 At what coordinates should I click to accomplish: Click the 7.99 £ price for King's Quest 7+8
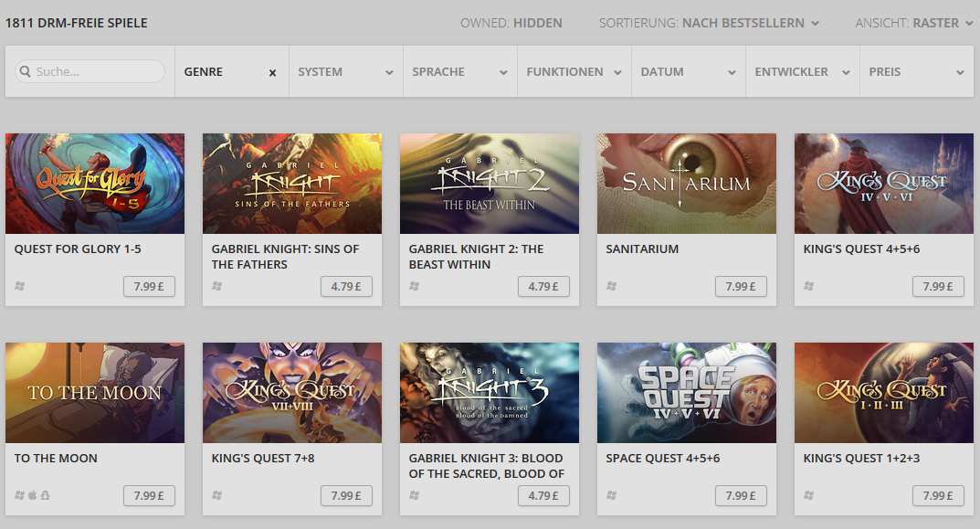coord(346,496)
